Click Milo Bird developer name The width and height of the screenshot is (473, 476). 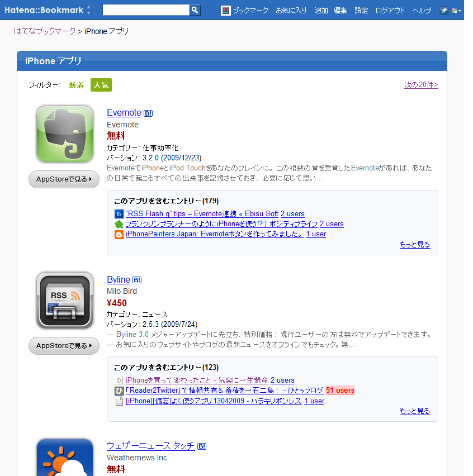pos(121,292)
